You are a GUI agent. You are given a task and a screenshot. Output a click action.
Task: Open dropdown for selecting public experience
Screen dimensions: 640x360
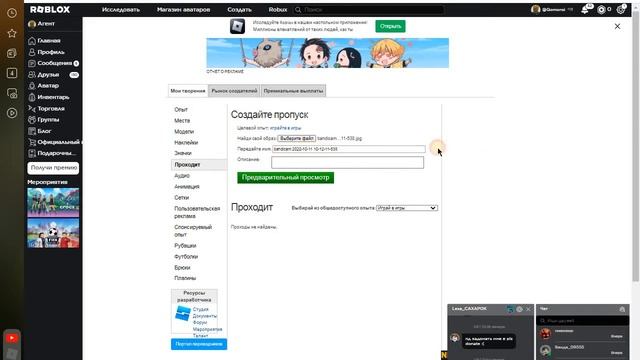coord(407,208)
